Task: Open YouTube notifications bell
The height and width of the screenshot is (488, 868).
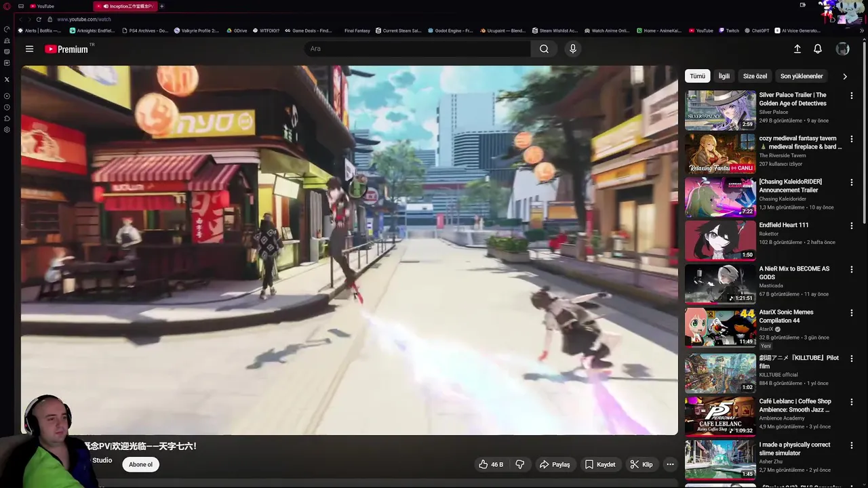Action: point(818,49)
